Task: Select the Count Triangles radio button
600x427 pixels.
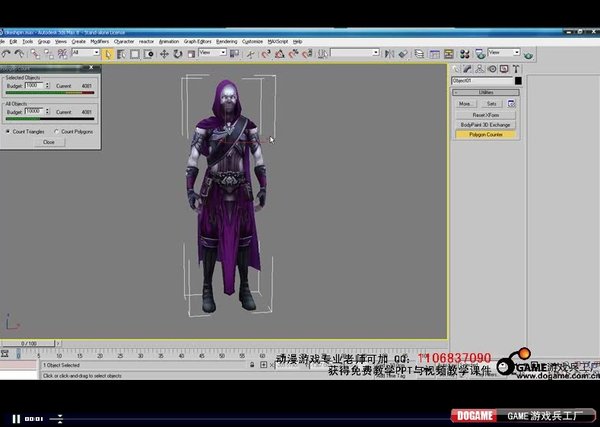Action: click(x=8, y=131)
